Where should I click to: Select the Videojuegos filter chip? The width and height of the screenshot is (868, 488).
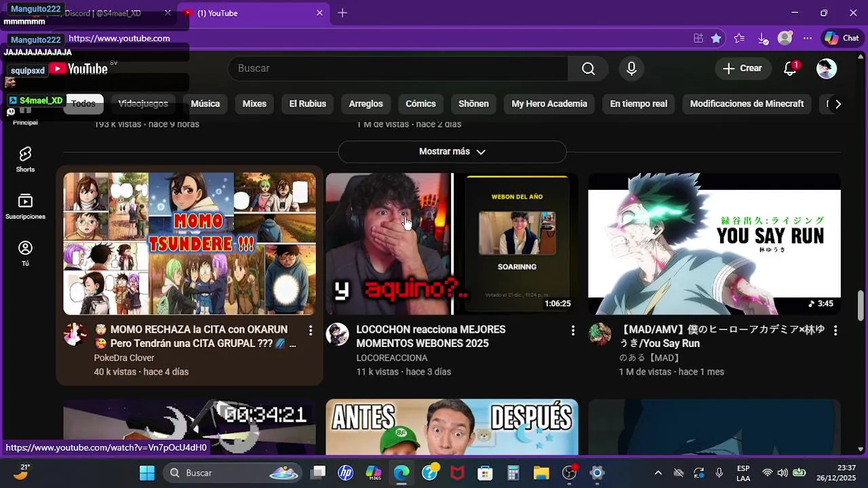coord(143,104)
